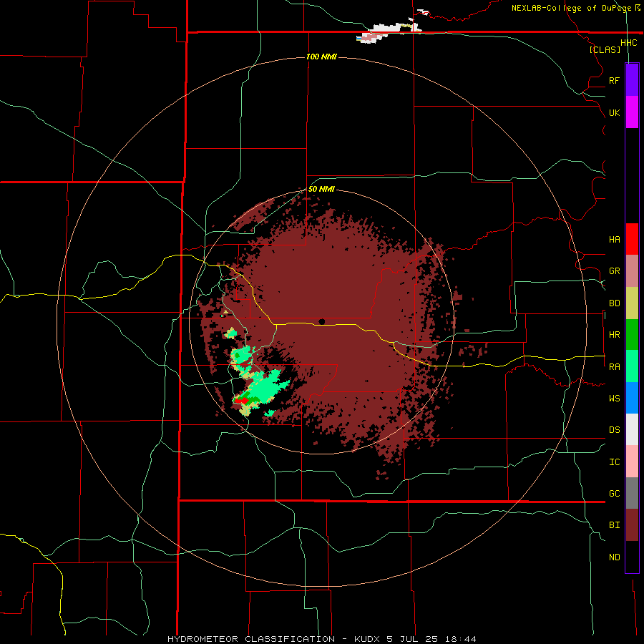Click the RA light green legend swatch
This screenshot has width=644, height=644.
point(632,366)
